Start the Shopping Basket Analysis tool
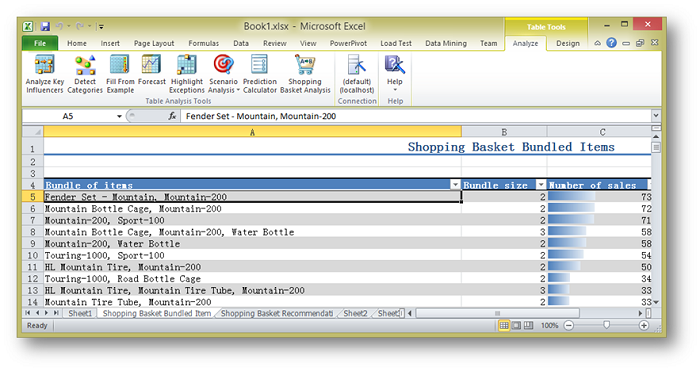 click(305, 74)
